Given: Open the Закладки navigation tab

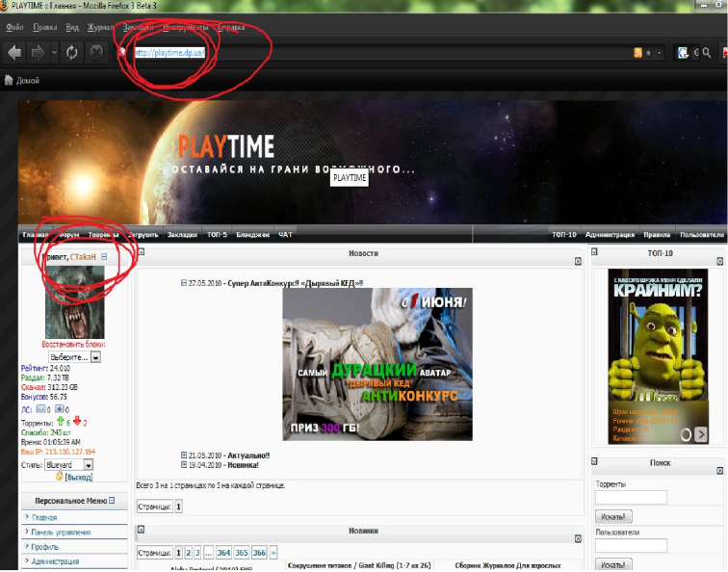Looking at the screenshot, I should 182,235.
